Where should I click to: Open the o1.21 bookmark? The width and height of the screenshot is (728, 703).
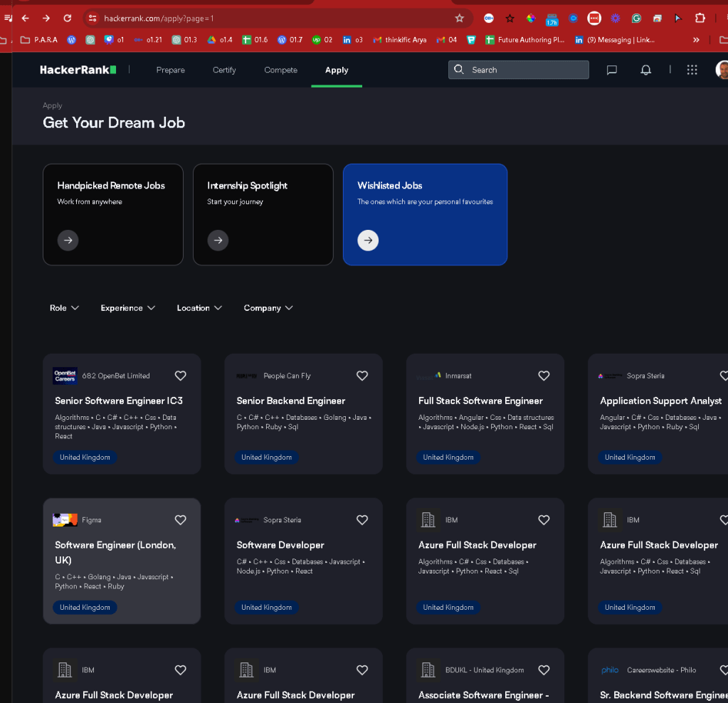point(148,40)
